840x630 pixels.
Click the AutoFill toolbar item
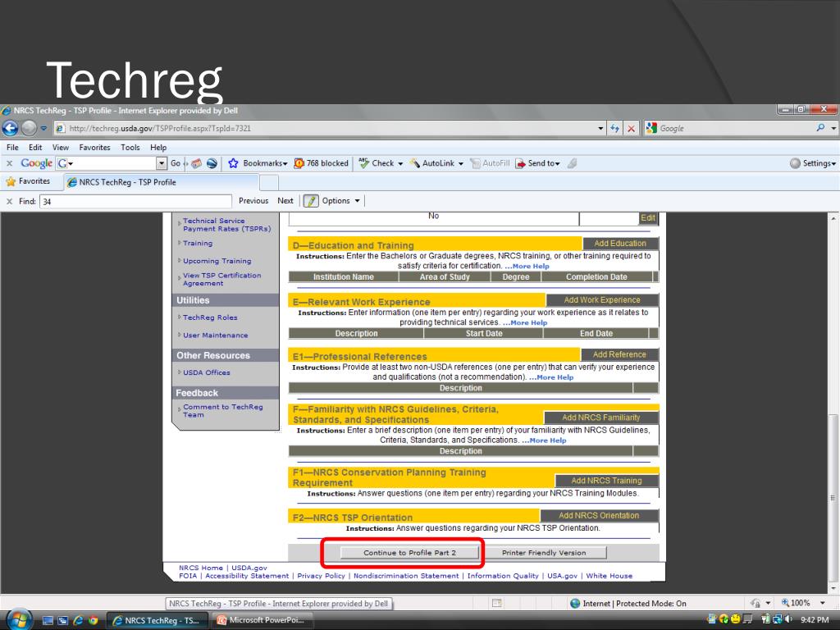pos(490,163)
